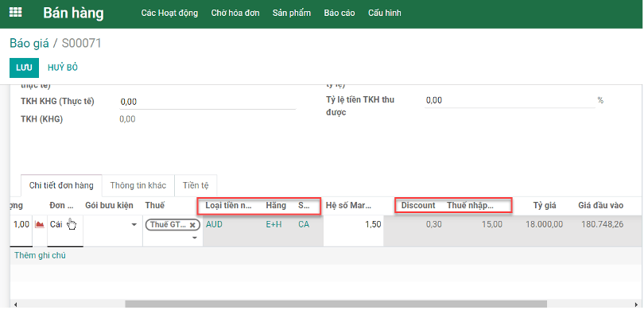Save the quotation with LƯU

click(24, 68)
